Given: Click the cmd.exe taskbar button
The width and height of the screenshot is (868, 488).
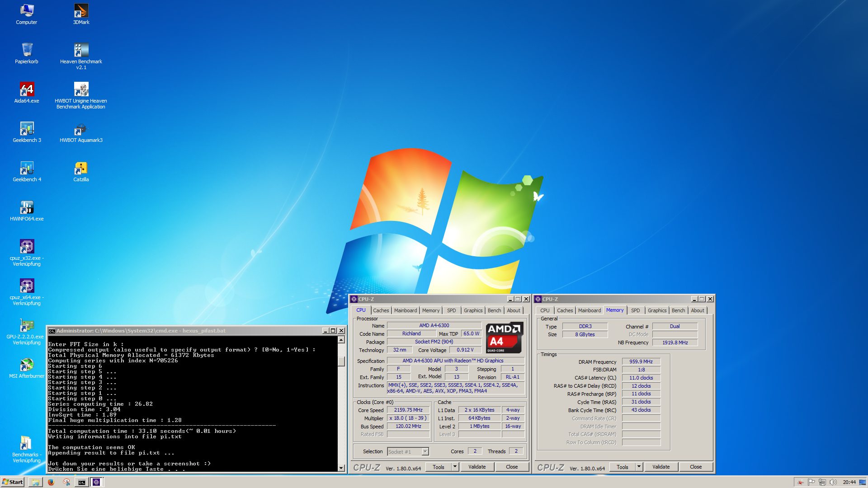Looking at the screenshot, I should click(81, 482).
